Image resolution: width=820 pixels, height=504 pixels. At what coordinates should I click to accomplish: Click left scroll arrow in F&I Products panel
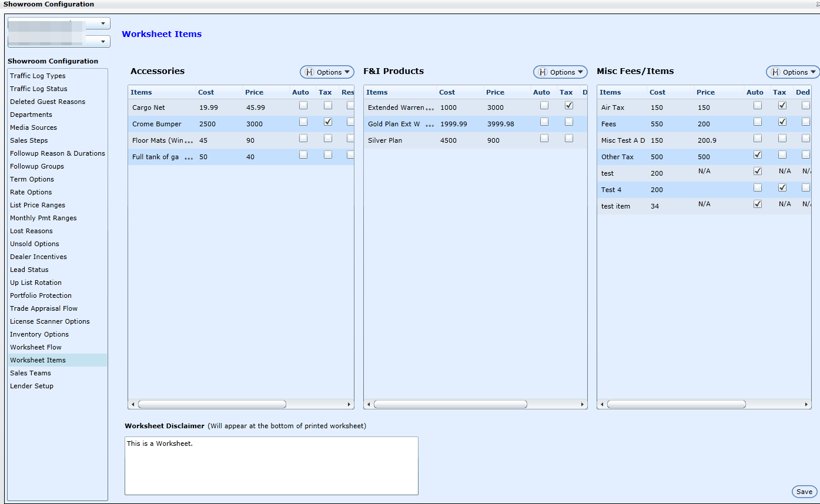(369, 404)
